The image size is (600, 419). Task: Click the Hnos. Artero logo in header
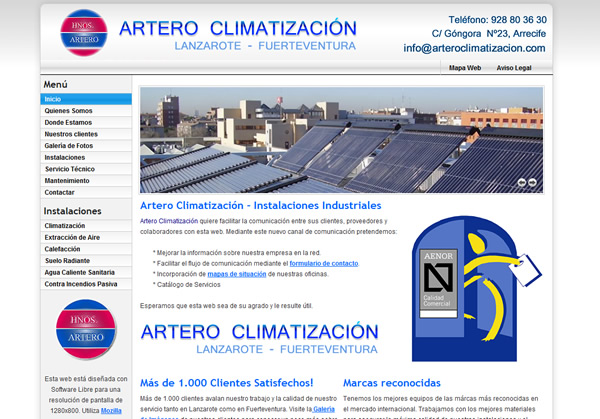point(84,33)
